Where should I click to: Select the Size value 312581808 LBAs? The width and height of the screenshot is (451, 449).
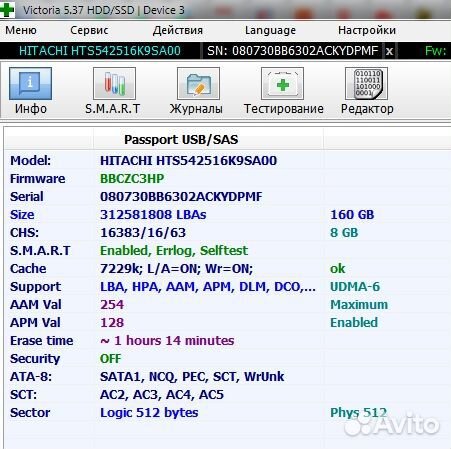[153, 215]
